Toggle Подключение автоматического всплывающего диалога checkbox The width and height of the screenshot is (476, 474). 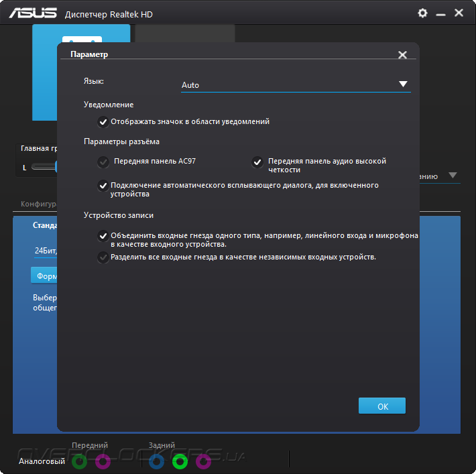pos(103,185)
